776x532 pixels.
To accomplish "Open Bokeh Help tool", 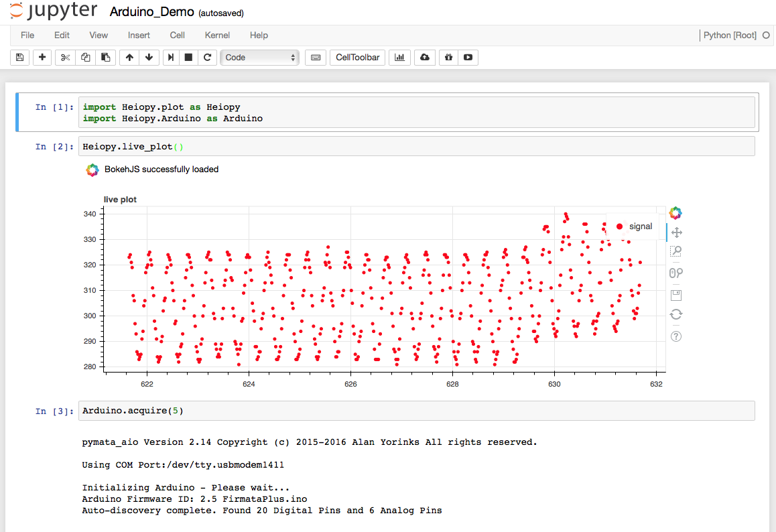I will coord(676,336).
